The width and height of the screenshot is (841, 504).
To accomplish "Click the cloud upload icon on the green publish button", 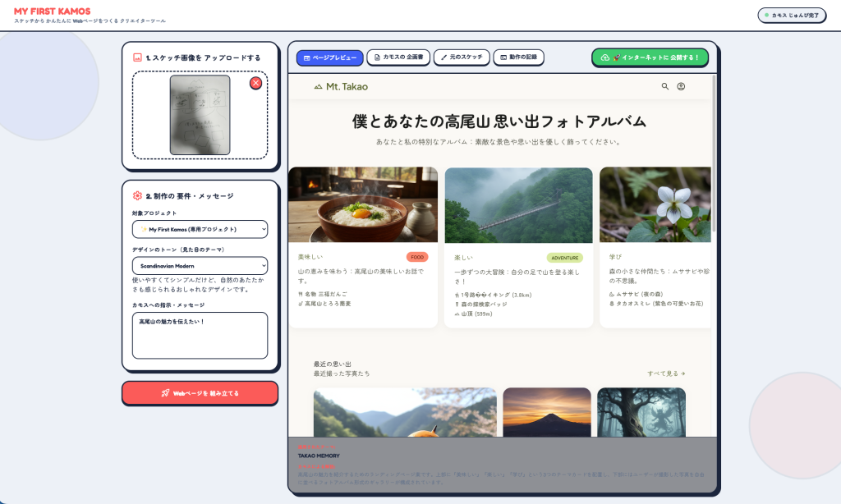I will point(605,57).
